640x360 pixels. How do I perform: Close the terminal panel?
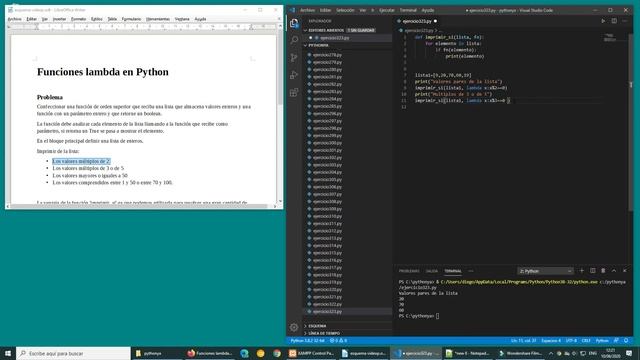point(624,271)
